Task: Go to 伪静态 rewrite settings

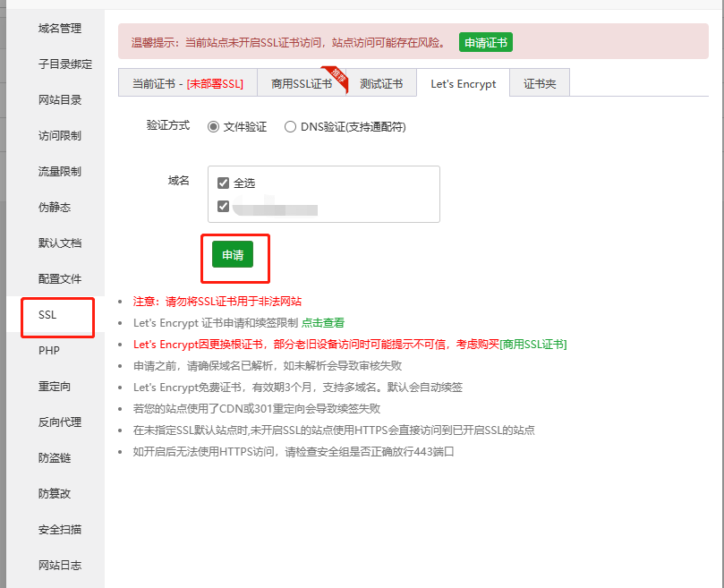Action: pos(54,208)
